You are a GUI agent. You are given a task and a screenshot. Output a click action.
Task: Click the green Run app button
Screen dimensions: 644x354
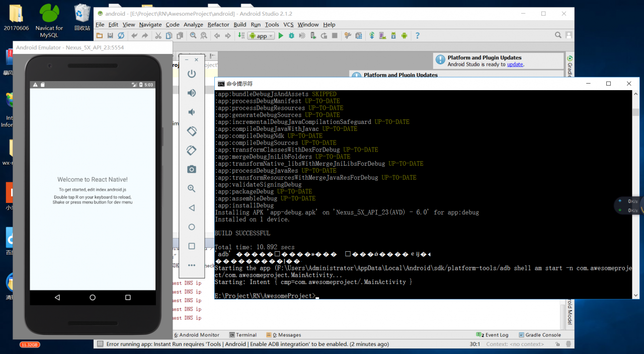(281, 36)
